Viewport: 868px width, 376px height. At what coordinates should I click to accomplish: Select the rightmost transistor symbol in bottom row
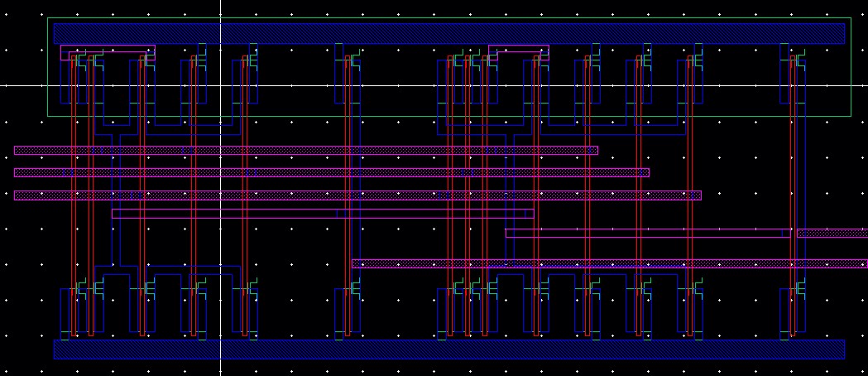point(798,289)
